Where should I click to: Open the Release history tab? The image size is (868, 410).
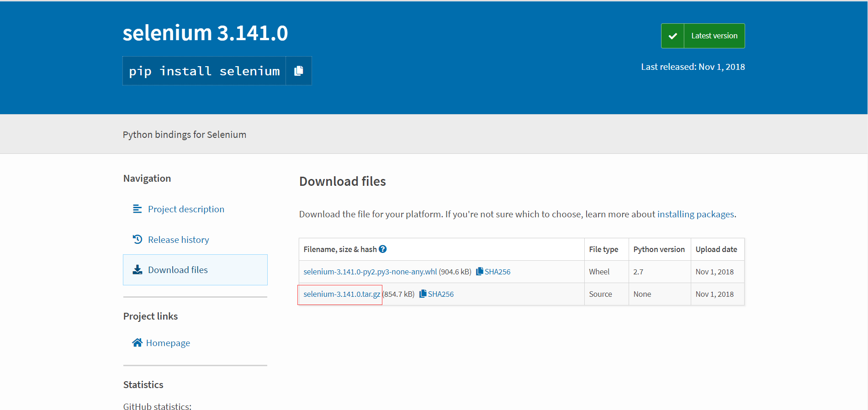178,240
